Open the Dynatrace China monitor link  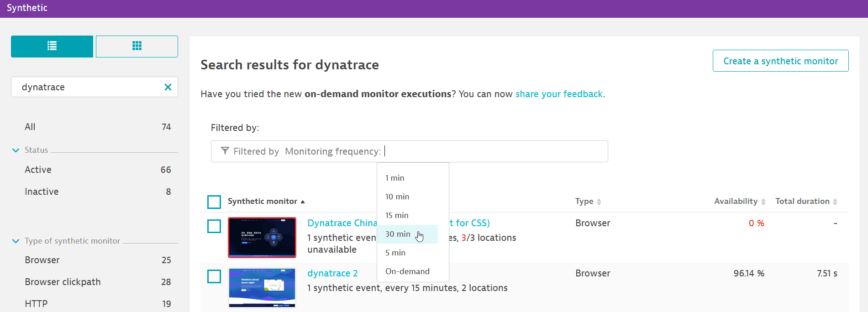pyautogui.click(x=342, y=223)
